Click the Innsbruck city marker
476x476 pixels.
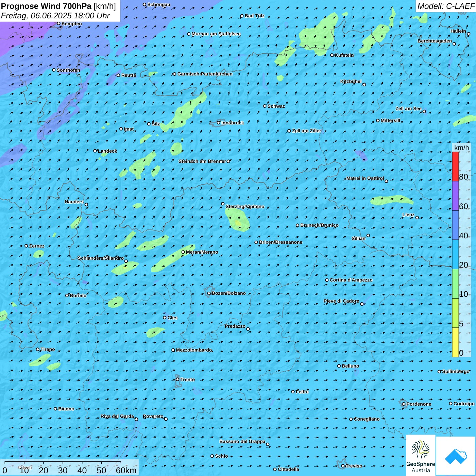coord(219,123)
